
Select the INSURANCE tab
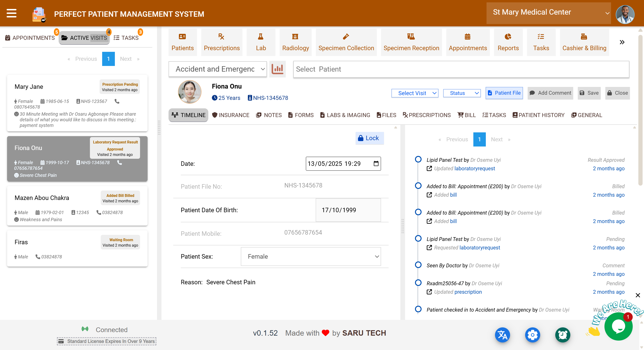tap(230, 115)
